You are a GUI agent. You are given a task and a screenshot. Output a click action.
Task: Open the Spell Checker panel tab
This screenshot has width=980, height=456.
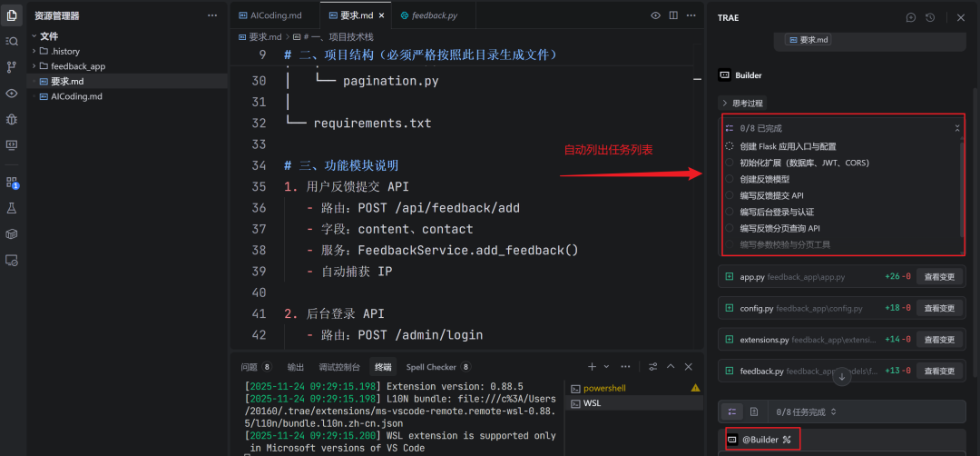[438, 367]
